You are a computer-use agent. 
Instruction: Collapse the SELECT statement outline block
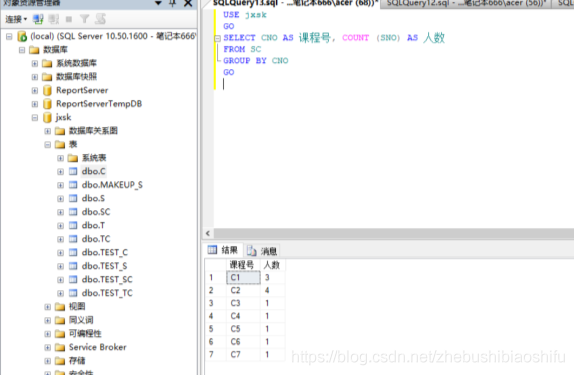[x=217, y=38]
